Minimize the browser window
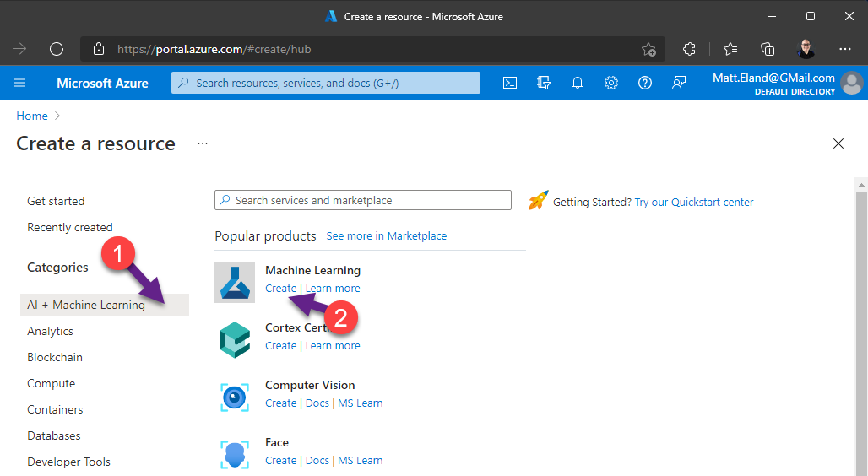This screenshot has width=868, height=476. [x=772, y=17]
